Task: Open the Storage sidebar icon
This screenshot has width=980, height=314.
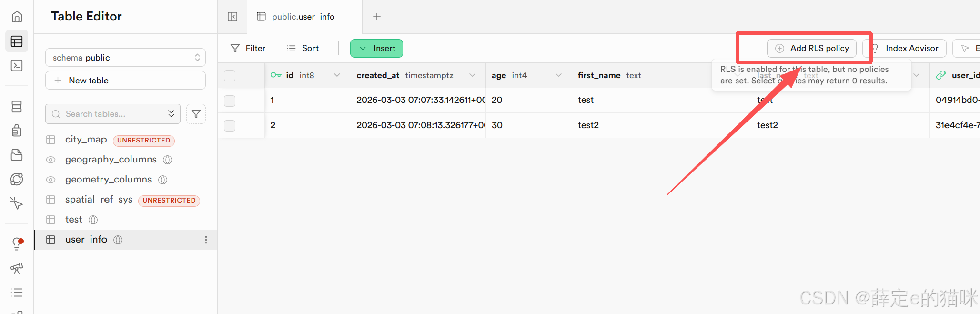Action: tap(17, 155)
